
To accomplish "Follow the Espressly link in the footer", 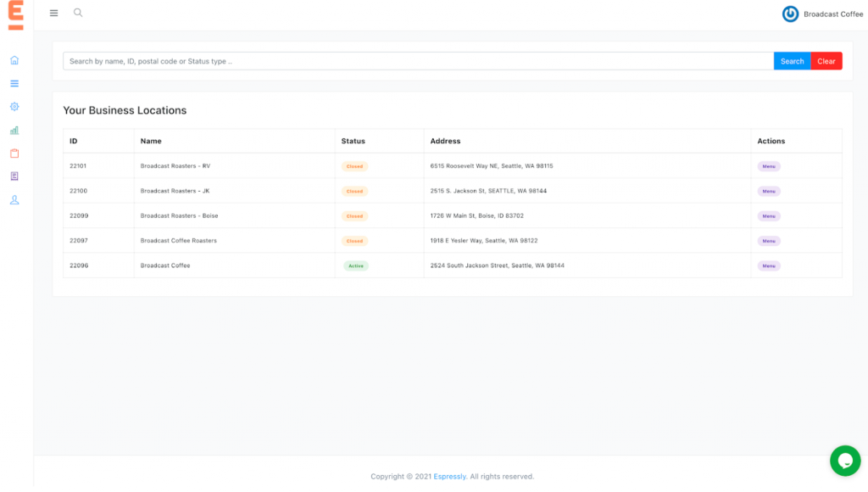I will (450, 477).
